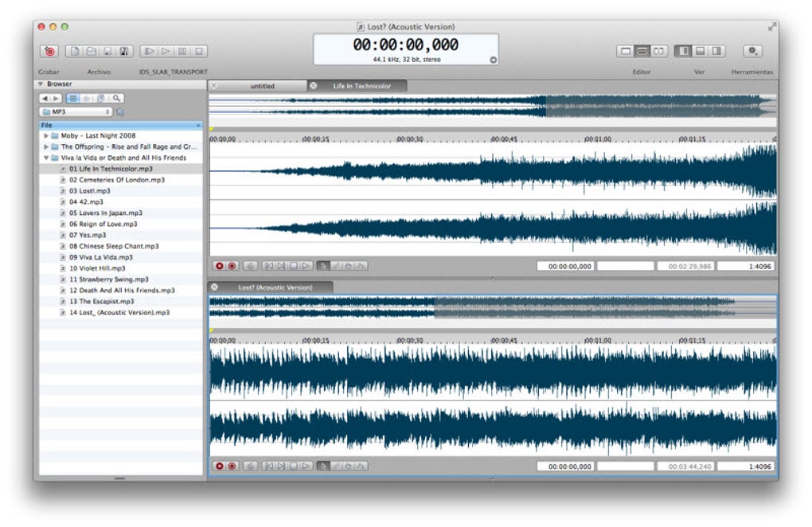Click the browser search magnifier icon
The width and height of the screenshot is (812, 527).
[x=117, y=98]
